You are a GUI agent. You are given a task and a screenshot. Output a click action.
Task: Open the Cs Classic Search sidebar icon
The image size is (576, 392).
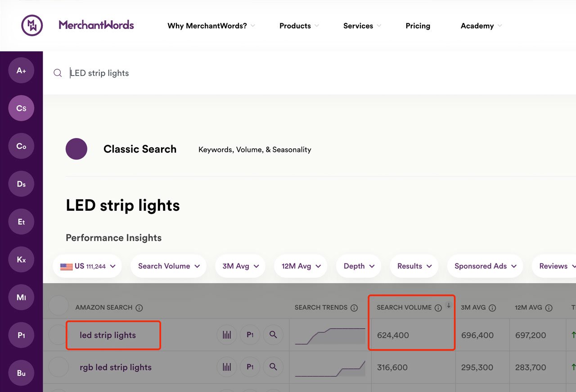click(21, 108)
